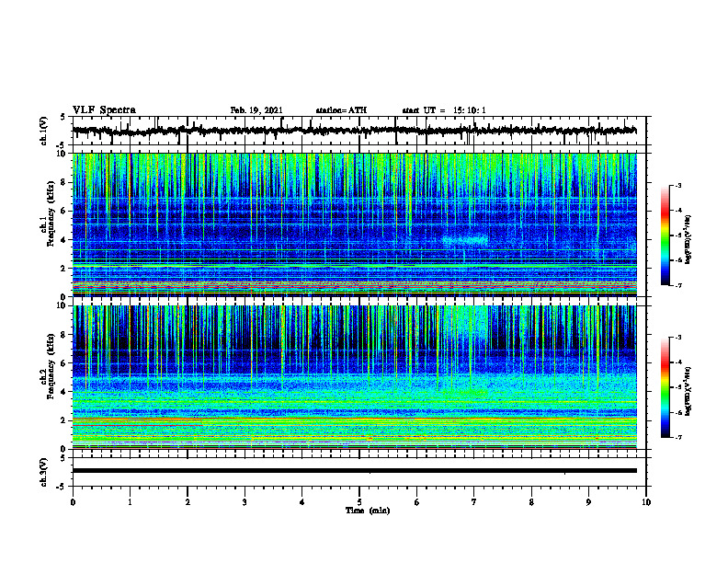The image size is (728, 563).
Task: Click time axis tick label "0"
Action: pos(73,502)
